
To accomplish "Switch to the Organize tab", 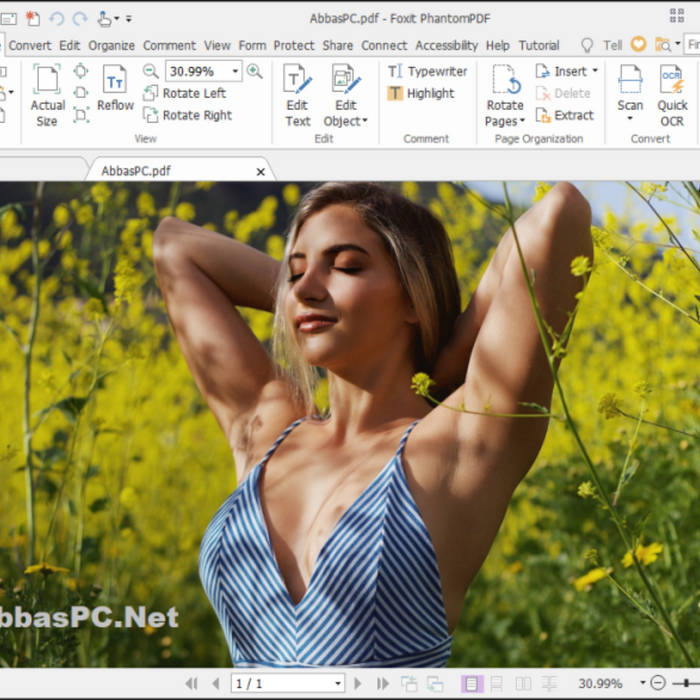I will pos(111,45).
